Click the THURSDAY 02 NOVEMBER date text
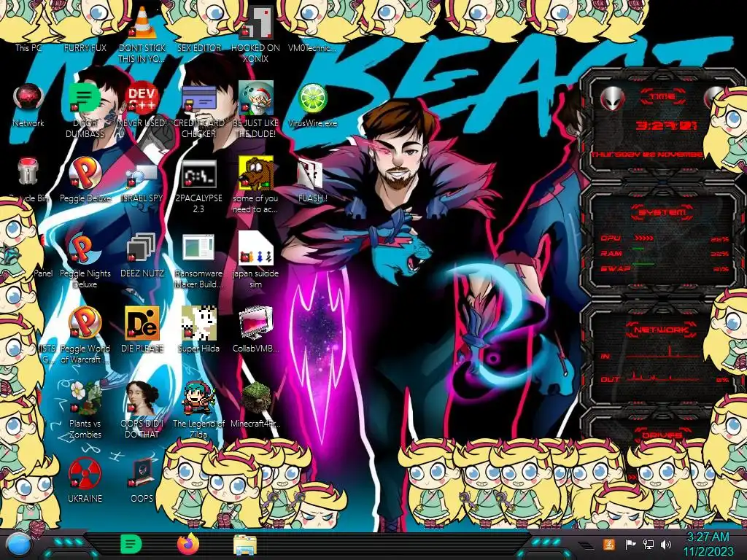The width and height of the screenshot is (747, 560). (x=647, y=155)
